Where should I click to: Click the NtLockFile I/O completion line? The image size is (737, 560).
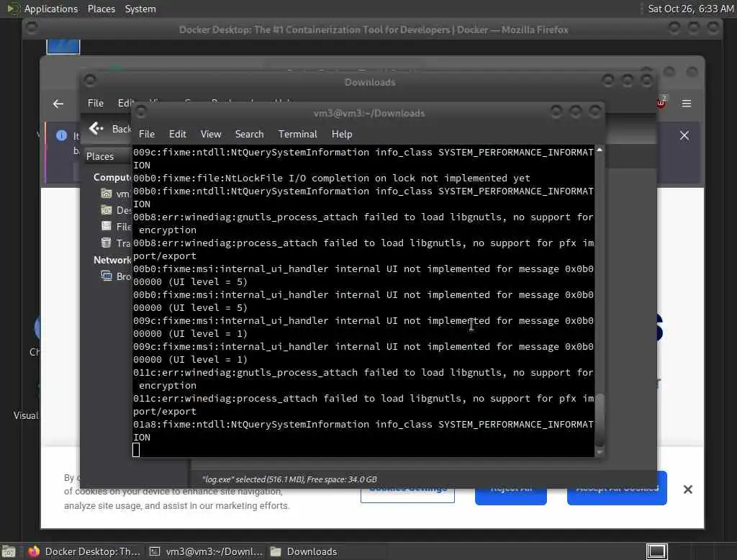point(332,179)
